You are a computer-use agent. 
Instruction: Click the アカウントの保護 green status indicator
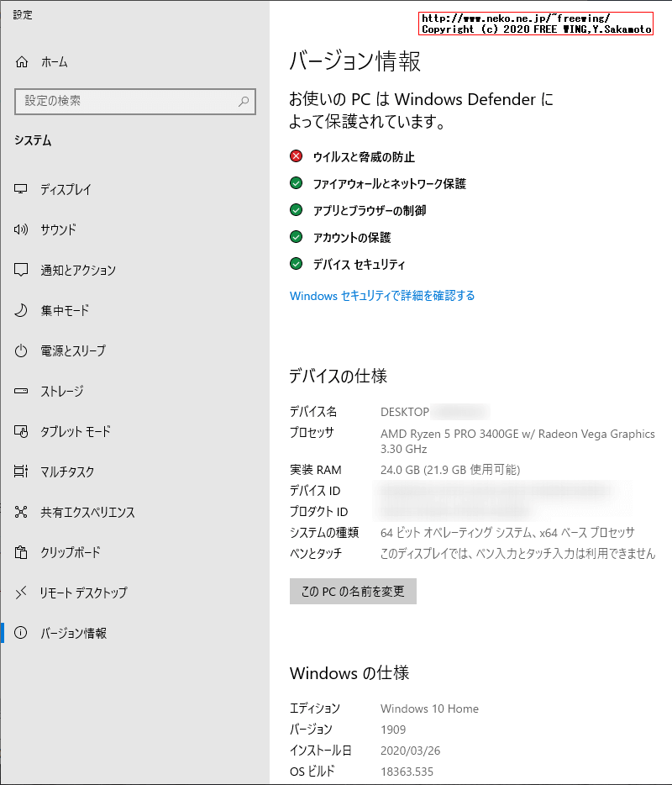(296, 237)
